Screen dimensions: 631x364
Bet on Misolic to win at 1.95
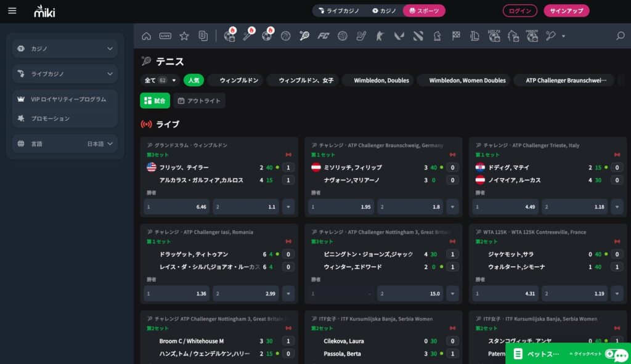pyautogui.click(x=341, y=207)
